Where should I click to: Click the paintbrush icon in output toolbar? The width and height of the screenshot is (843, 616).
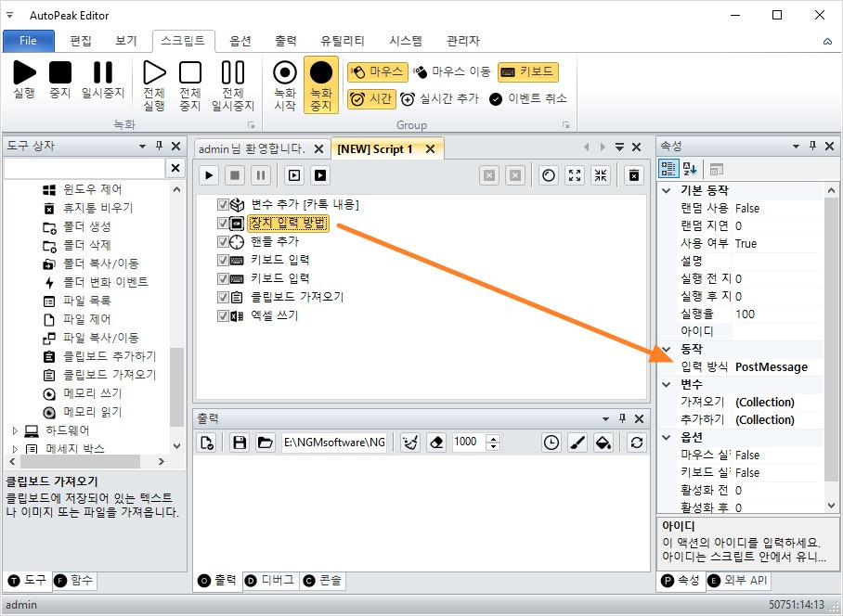coord(577,443)
